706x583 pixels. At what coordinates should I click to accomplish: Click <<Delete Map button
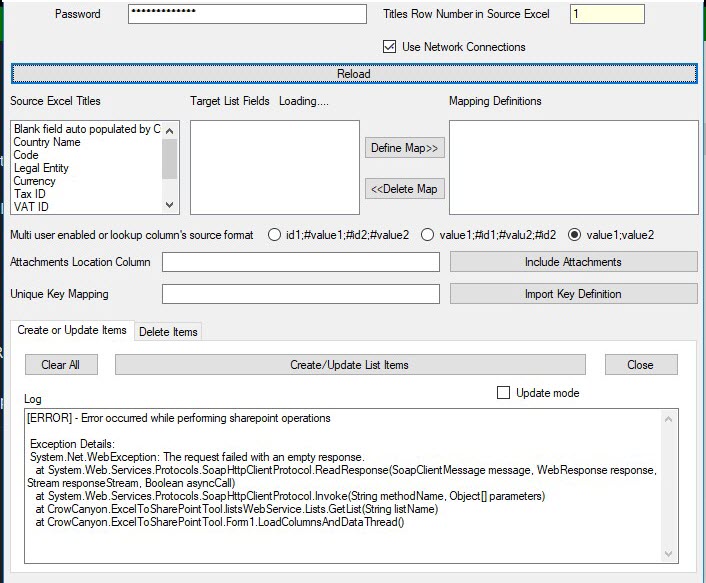(x=404, y=189)
